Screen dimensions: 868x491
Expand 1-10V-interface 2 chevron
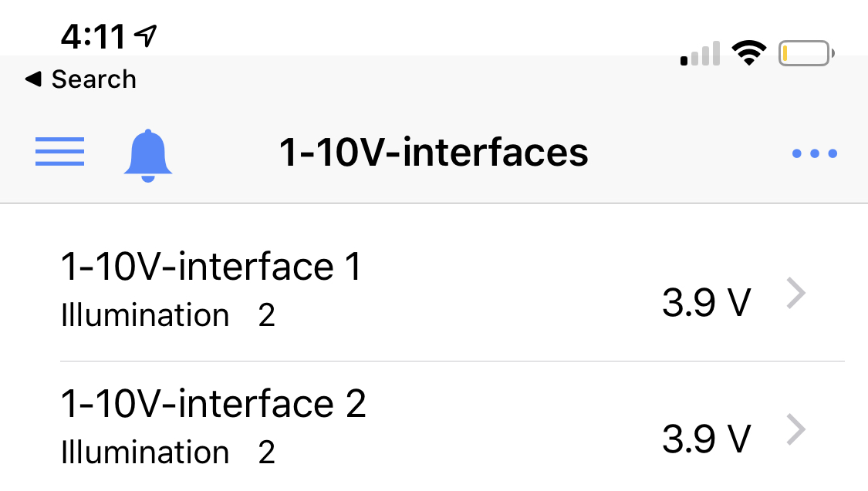point(796,431)
